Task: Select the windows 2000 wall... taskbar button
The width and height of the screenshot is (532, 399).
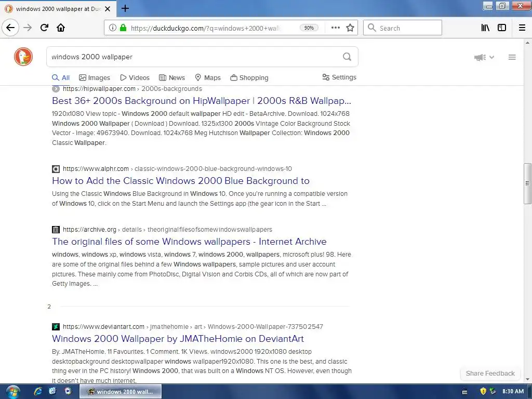Action: pos(121,392)
